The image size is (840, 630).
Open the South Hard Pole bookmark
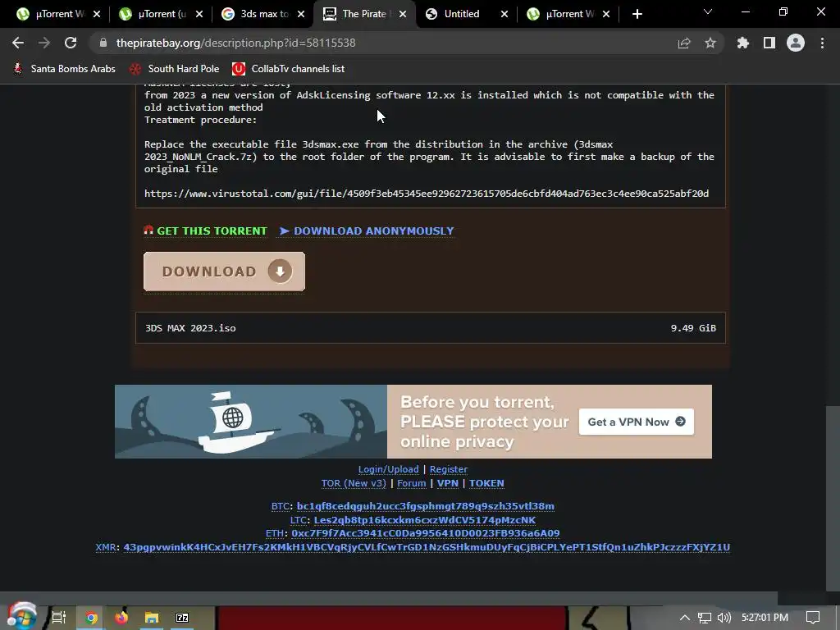click(x=175, y=69)
